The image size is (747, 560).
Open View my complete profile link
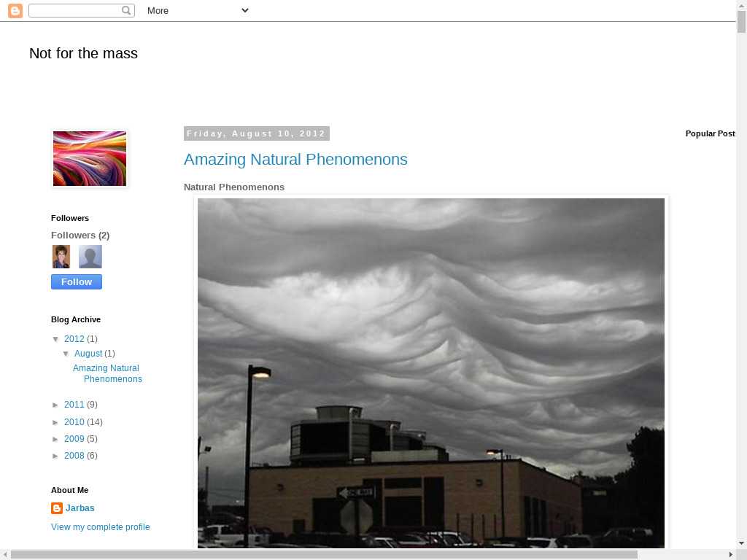[x=101, y=527]
